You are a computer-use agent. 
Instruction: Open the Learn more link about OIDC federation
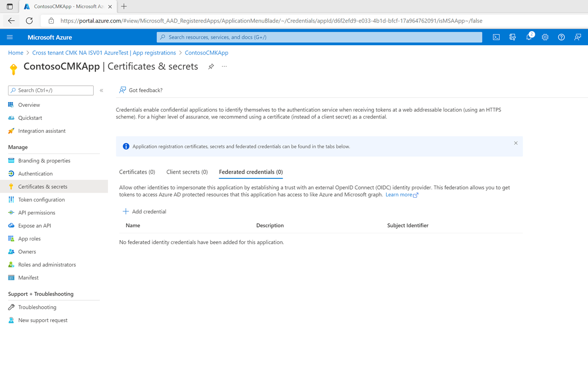pyautogui.click(x=399, y=194)
